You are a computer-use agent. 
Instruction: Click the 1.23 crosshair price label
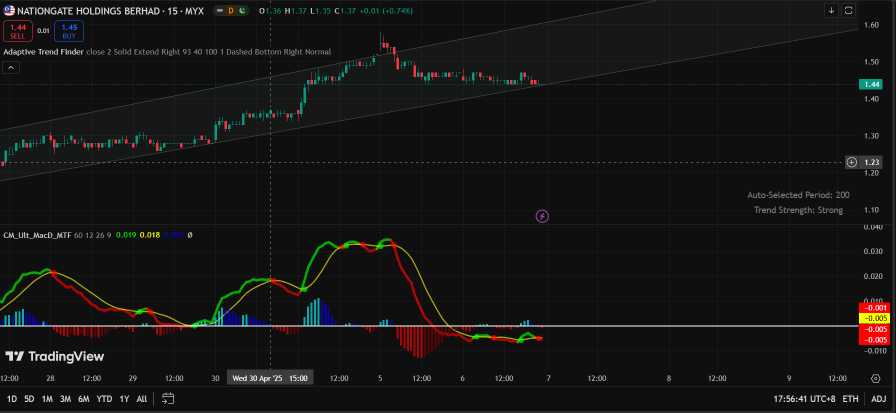click(x=872, y=162)
